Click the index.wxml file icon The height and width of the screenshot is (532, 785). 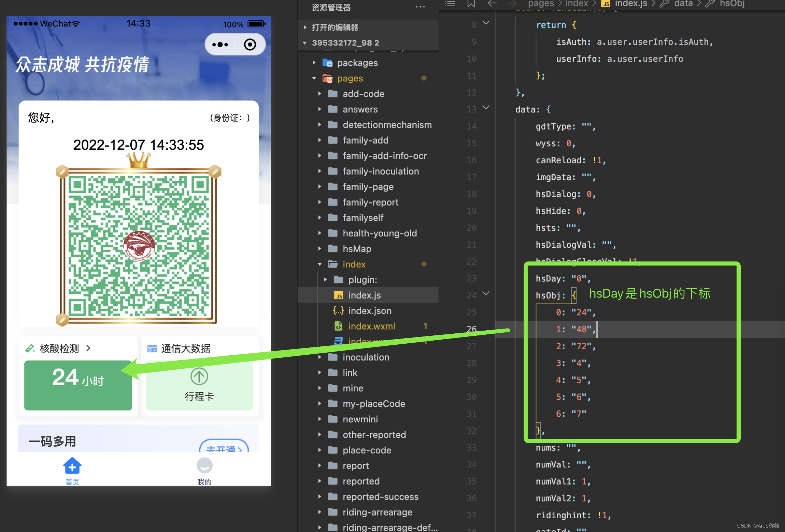[339, 326]
